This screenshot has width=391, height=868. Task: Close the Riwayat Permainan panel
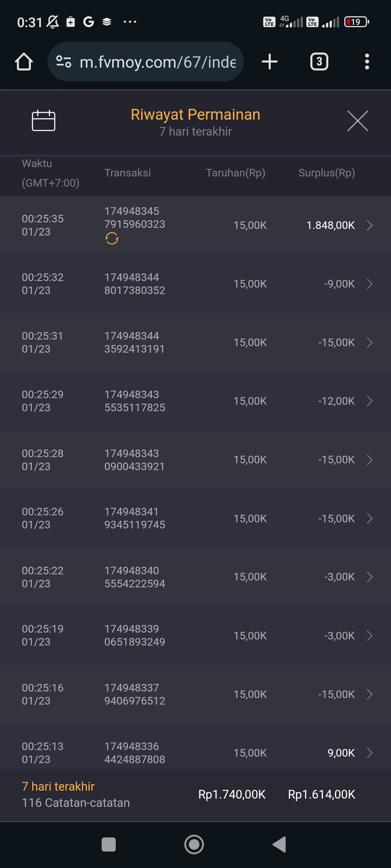[x=357, y=121]
